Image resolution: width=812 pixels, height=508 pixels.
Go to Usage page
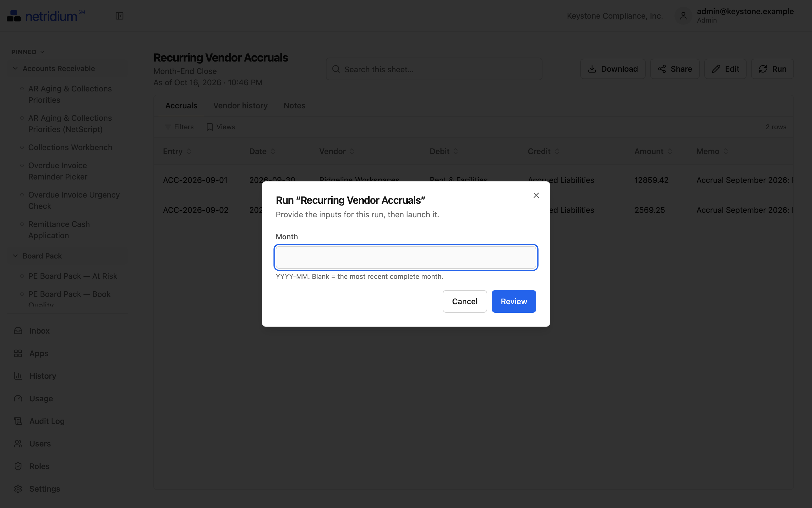41,398
